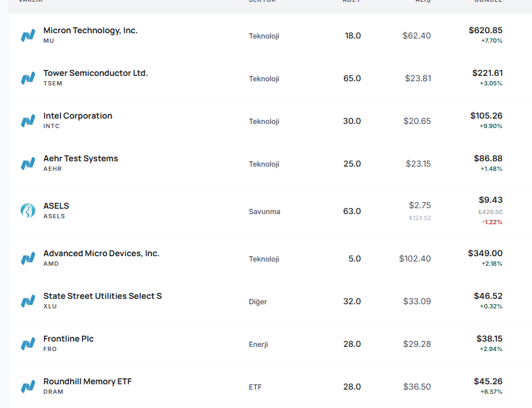
Task: Select Roundhill Memory ETF asset name
Action: [x=87, y=381]
